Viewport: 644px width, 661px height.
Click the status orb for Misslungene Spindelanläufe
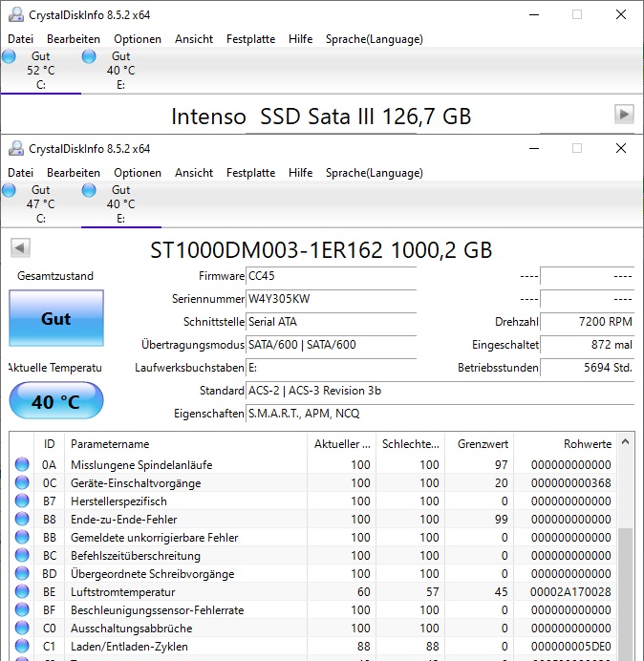coord(22,464)
